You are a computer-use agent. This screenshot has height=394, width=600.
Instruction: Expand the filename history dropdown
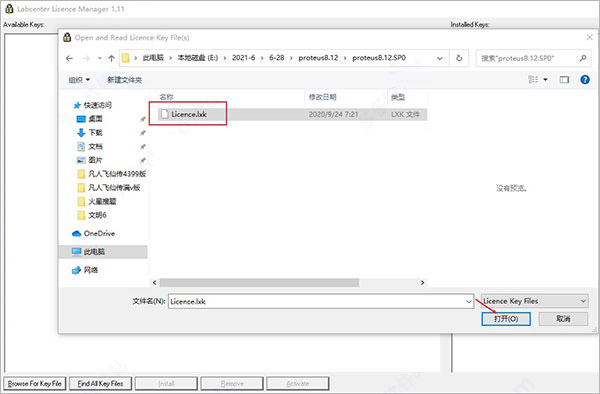pyautogui.click(x=469, y=301)
